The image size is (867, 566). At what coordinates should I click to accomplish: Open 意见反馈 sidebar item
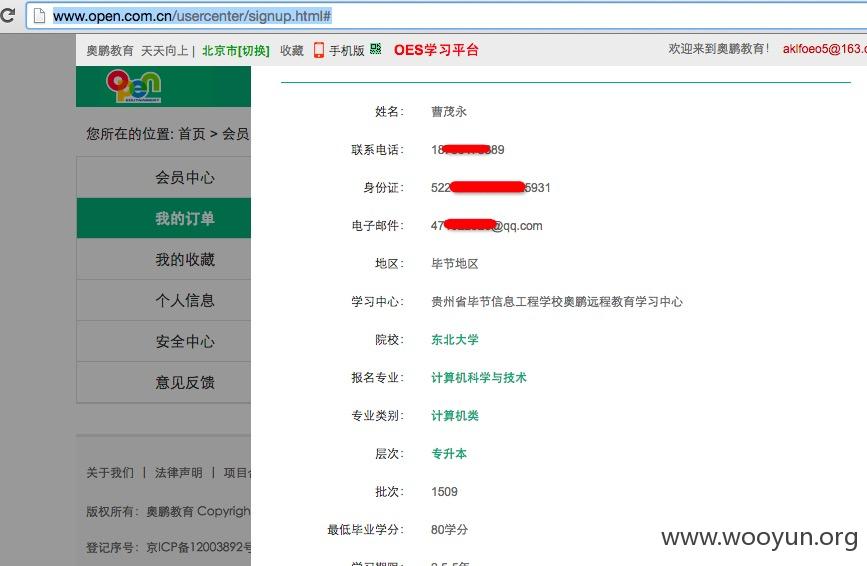click(x=164, y=382)
